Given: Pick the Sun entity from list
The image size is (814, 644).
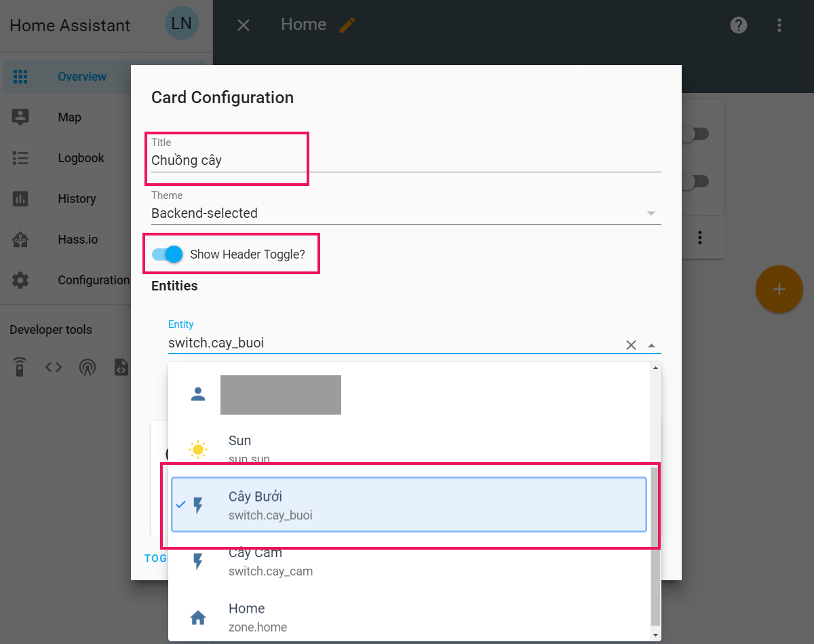Looking at the screenshot, I should point(408,449).
